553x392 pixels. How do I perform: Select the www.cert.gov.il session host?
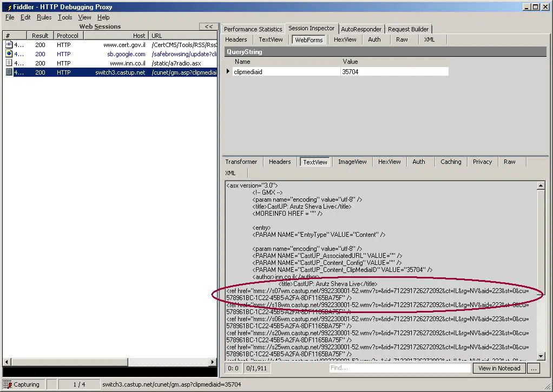click(x=124, y=45)
